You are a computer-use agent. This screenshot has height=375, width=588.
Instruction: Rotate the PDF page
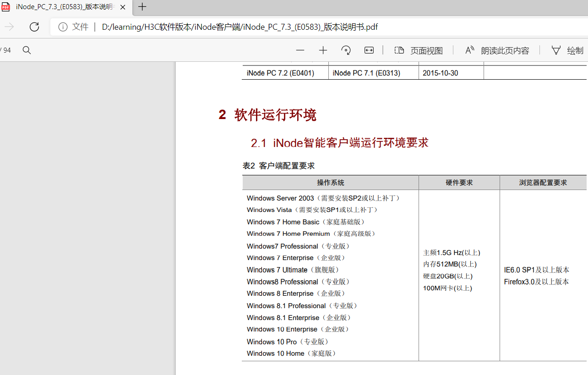click(346, 50)
